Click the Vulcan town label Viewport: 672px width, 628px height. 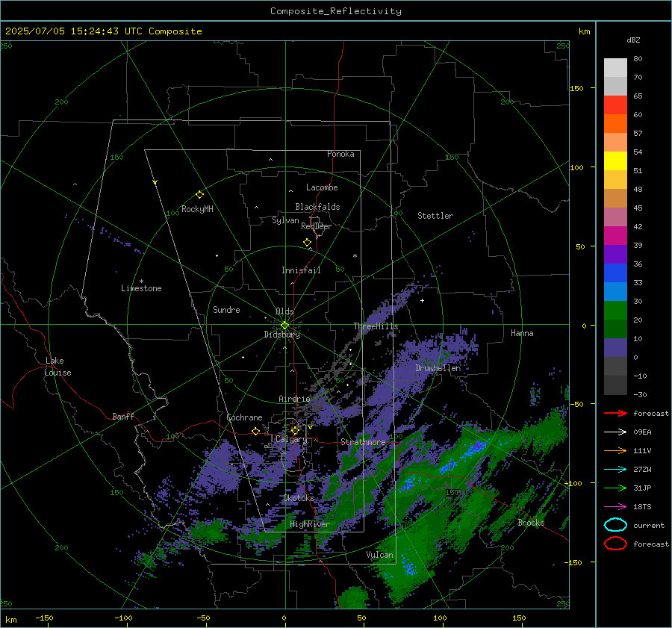click(379, 555)
